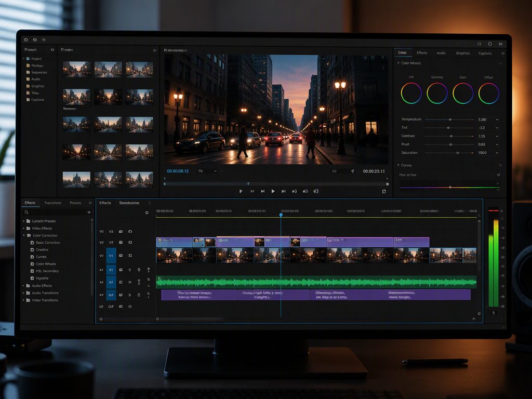Click the icon at the transport bar's far right

point(384,192)
